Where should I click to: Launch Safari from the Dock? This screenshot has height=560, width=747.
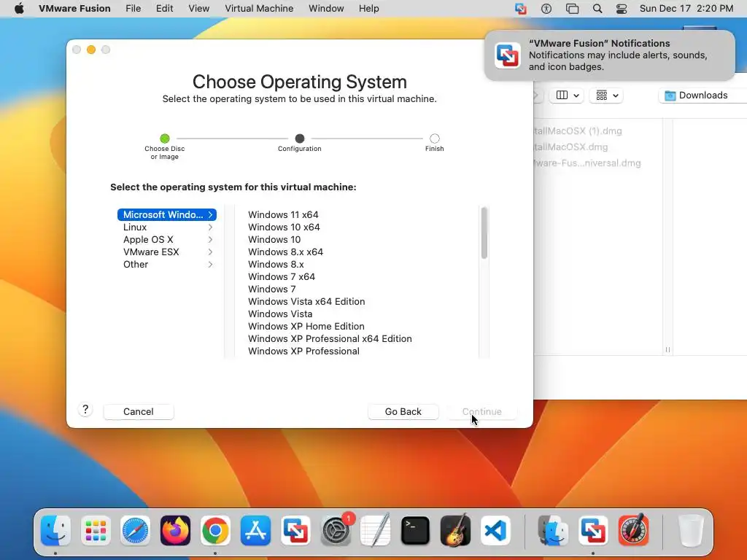[x=135, y=530]
